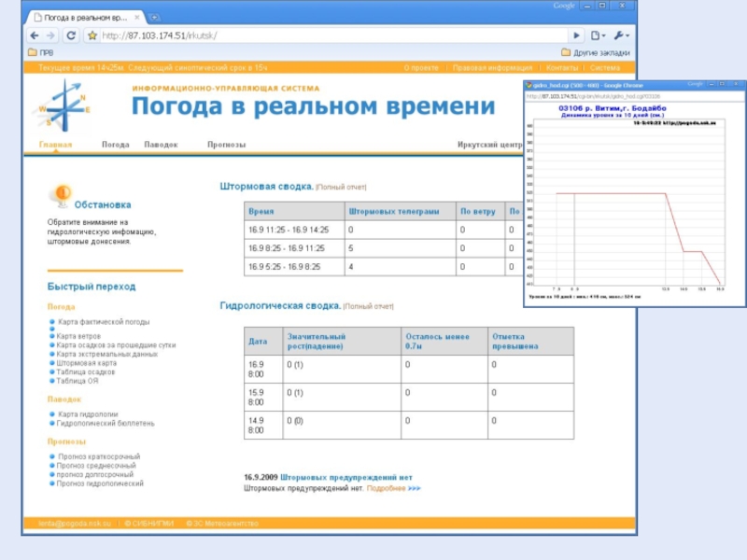Click the Быстрый переход sidebar heading
This screenshot has height=560, width=747.
coord(92,287)
